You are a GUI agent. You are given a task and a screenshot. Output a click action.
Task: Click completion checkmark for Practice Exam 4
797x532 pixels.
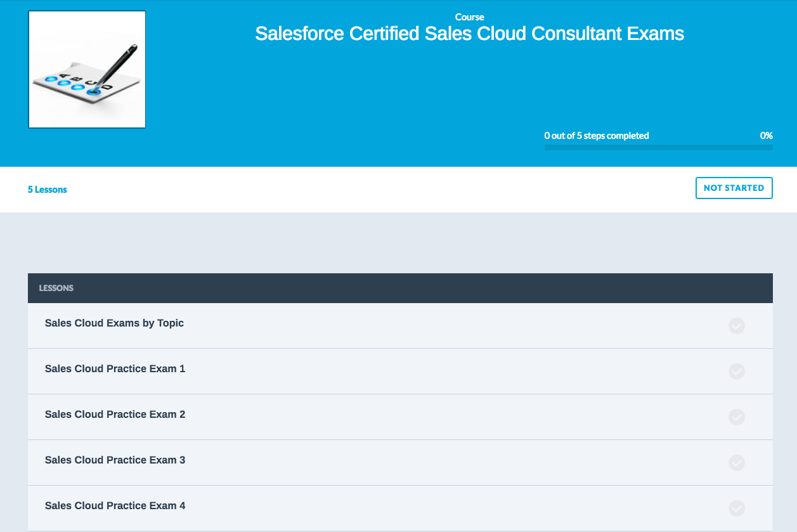736,509
